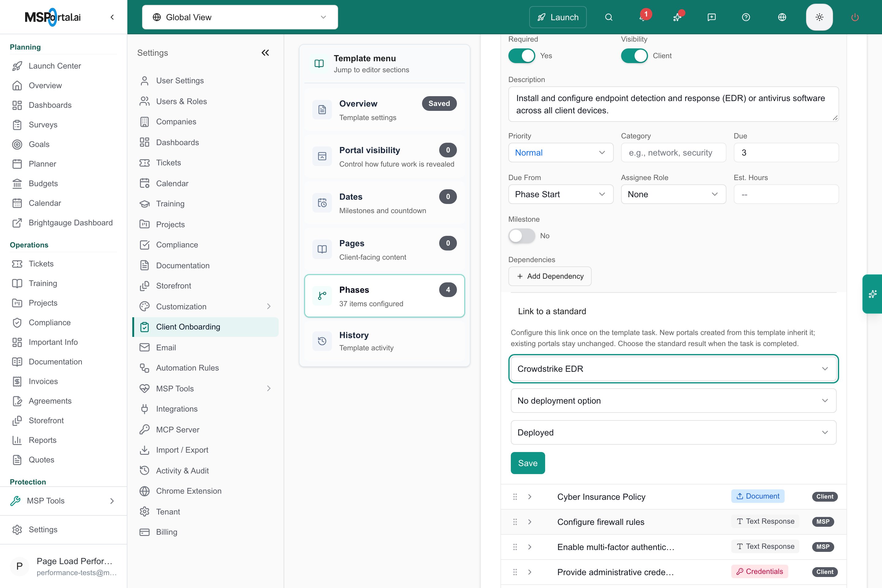
Task: Open Settings in main sidebar
Action: click(x=63, y=530)
